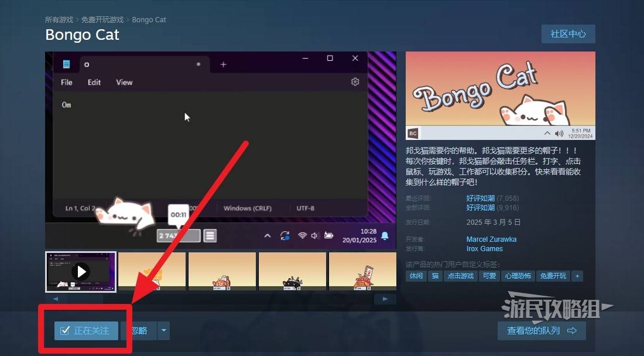Viewport: 644px width, 356px height.
Task: Click the 忽略 ignore button
Action: (139, 331)
